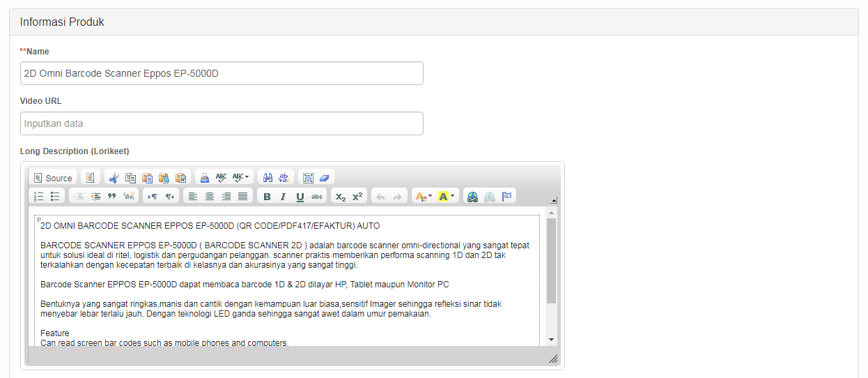Set text direction right to left
Image resolution: width=868 pixels, height=378 pixels.
click(170, 197)
